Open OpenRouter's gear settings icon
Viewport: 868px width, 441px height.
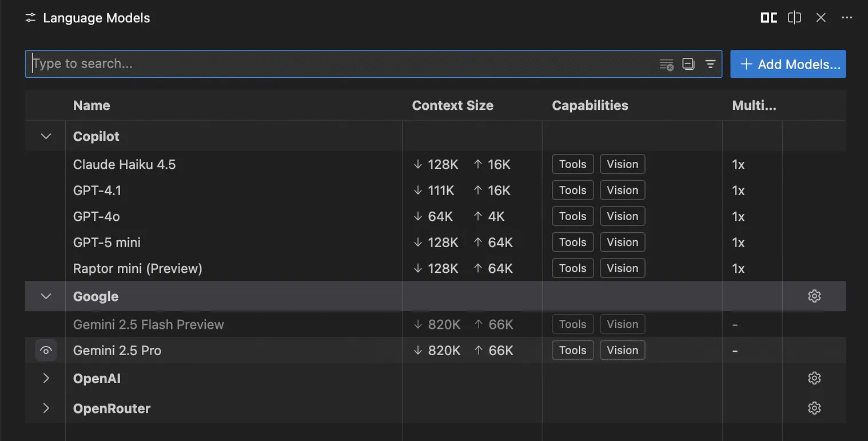(814, 408)
